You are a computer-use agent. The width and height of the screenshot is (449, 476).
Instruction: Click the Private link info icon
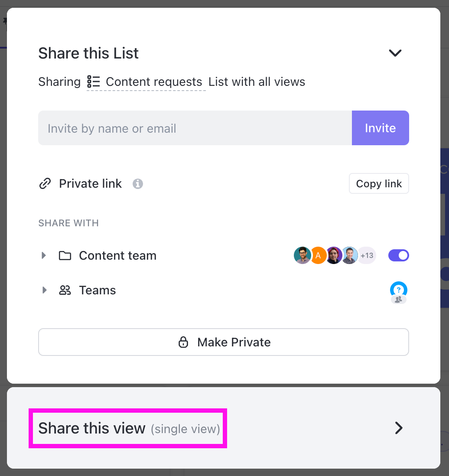pyautogui.click(x=138, y=184)
